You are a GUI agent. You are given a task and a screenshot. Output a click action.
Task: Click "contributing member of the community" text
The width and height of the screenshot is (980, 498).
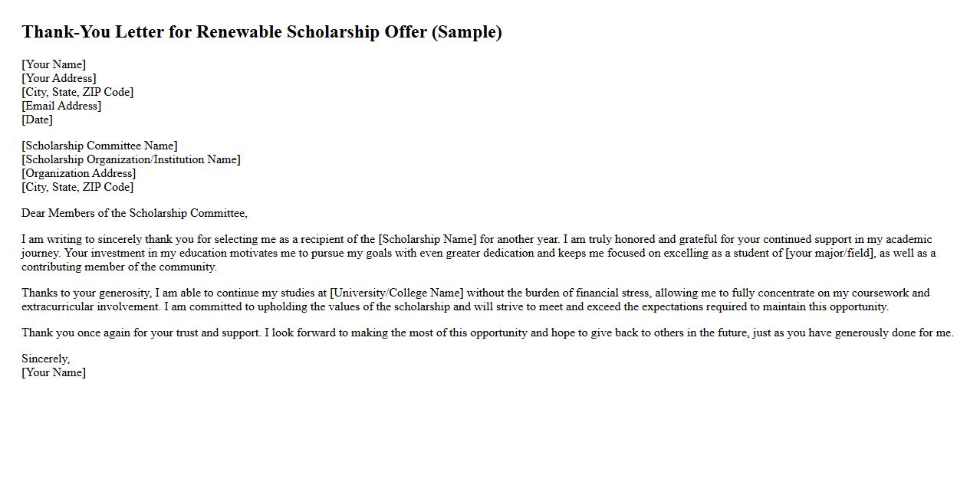pyautogui.click(x=119, y=267)
